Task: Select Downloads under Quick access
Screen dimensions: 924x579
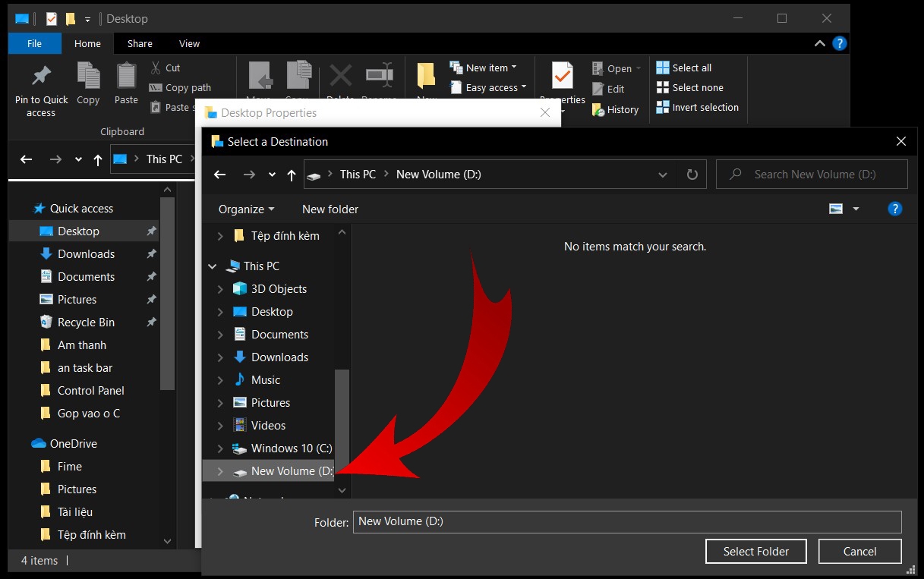Action: (86, 254)
